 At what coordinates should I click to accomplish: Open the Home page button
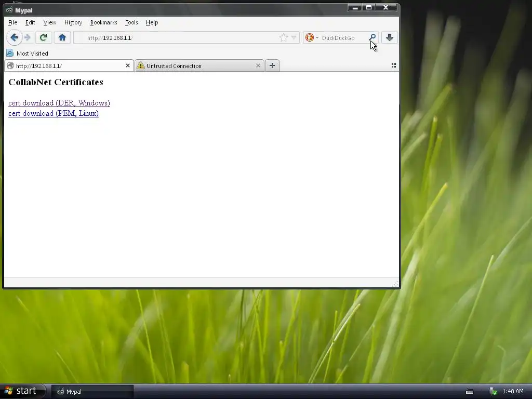(x=62, y=37)
